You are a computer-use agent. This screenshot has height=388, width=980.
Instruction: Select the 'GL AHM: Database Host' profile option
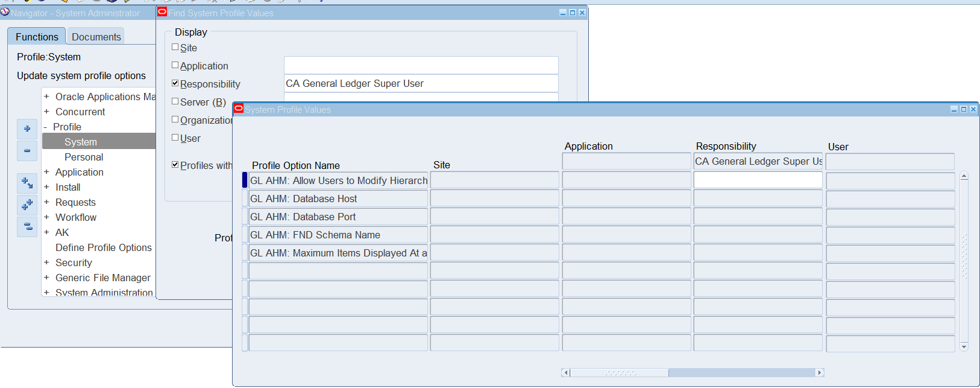tap(339, 199)
